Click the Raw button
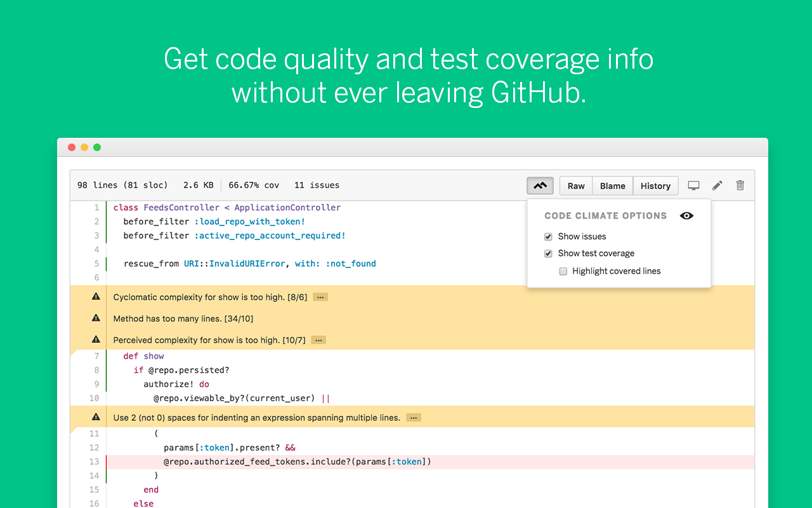 tap(575, 185)
